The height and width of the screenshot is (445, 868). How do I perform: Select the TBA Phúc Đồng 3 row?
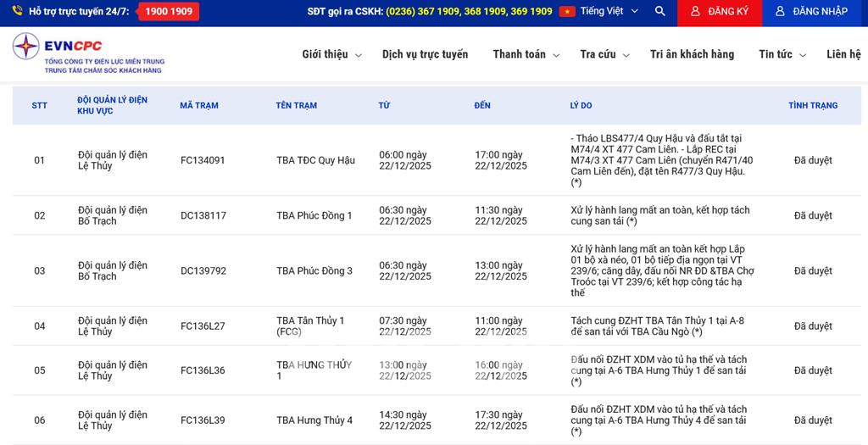(314, 271)
